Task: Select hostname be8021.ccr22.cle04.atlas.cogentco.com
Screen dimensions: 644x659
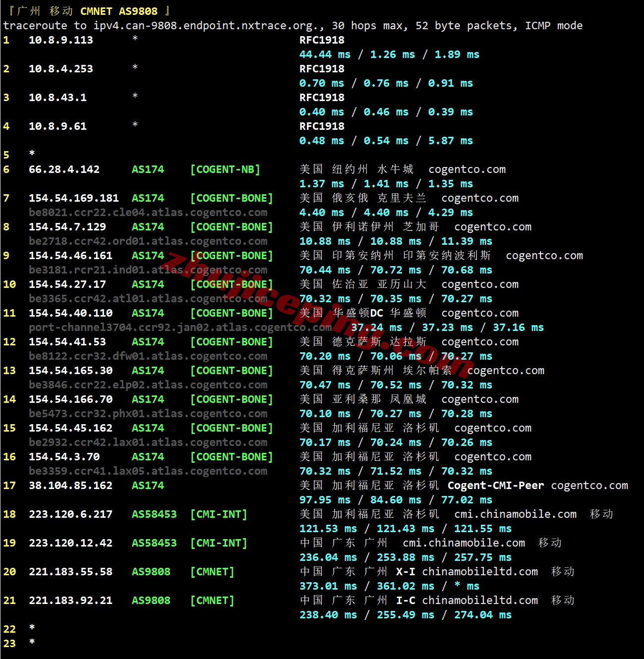Action: pos(148,213)
